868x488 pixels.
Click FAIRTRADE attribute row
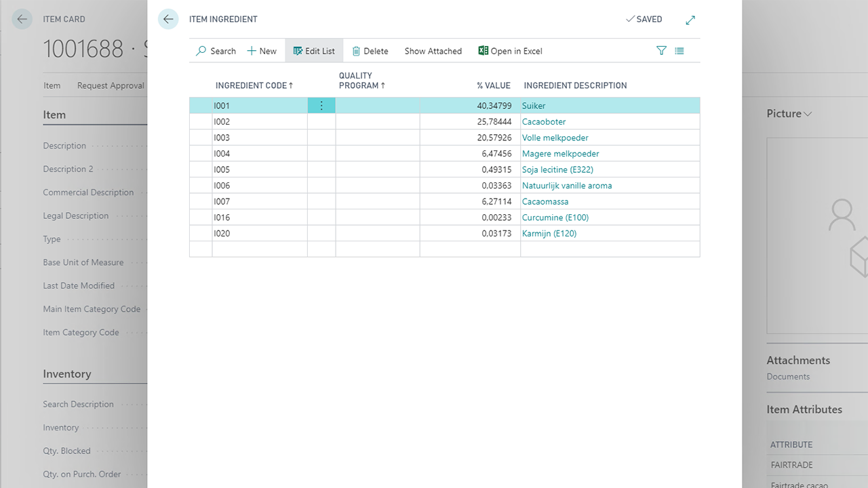click(818, 465)
